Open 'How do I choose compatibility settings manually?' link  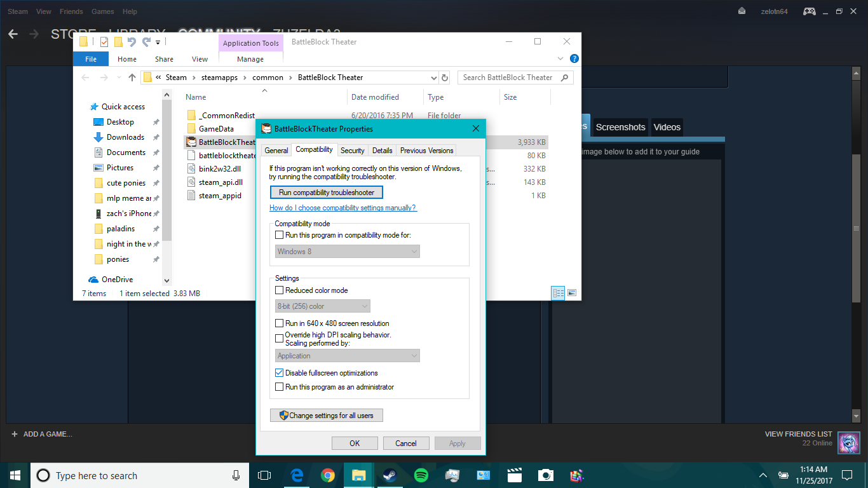[x=343, y=208]
